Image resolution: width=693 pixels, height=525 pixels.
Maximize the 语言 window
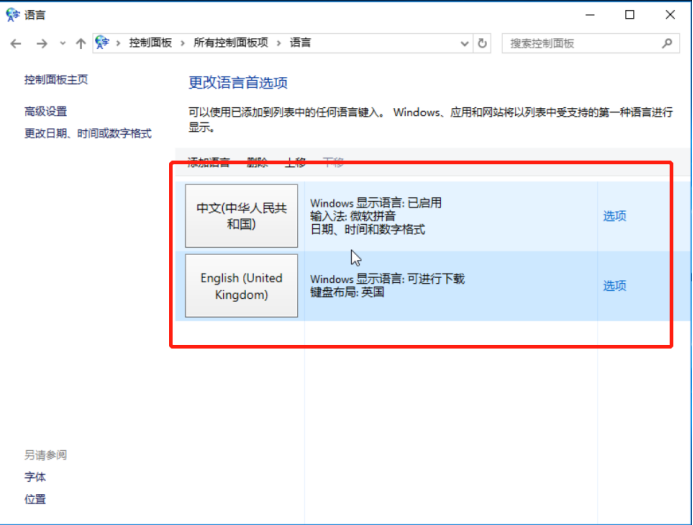[x=630, y=15]
